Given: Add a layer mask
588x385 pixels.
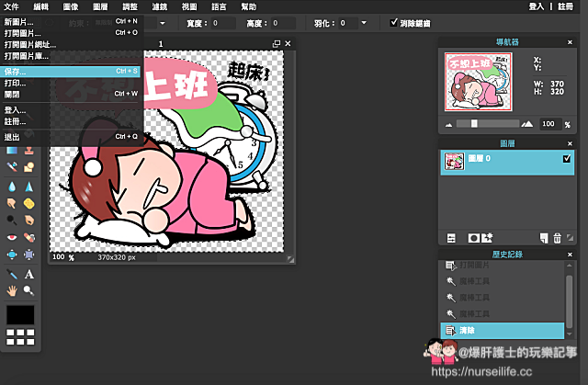Looking at the screenshot, I should tap(473, 238).
